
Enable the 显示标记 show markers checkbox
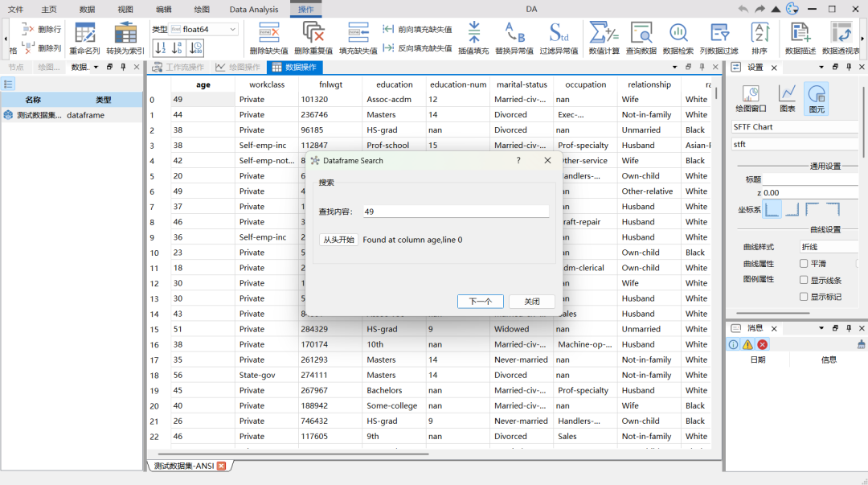click(804, 297)
